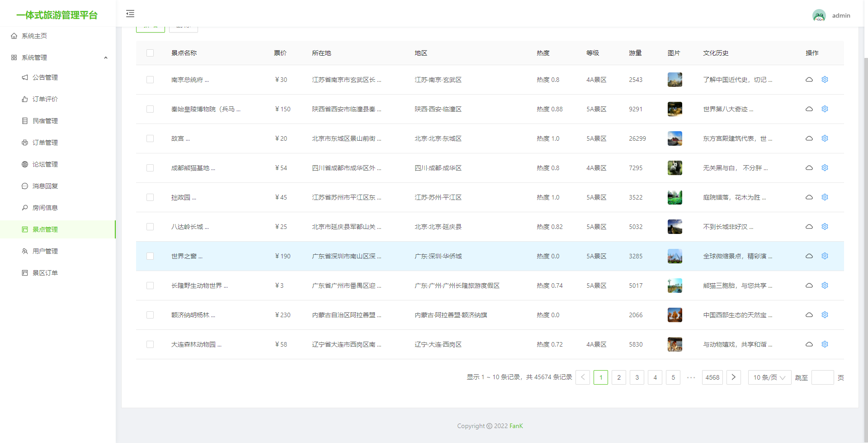Toggle the select-all checkbox in table header
Image resolution: width=868 pixels, height=443 pixels.
tap(150, 53)
